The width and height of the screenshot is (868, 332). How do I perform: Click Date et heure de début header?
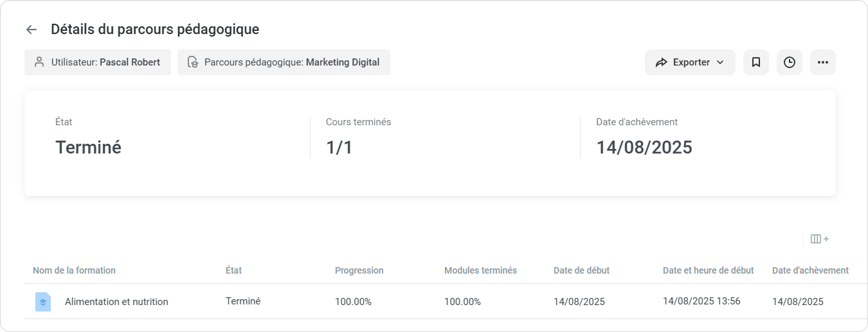click(708, 270)
